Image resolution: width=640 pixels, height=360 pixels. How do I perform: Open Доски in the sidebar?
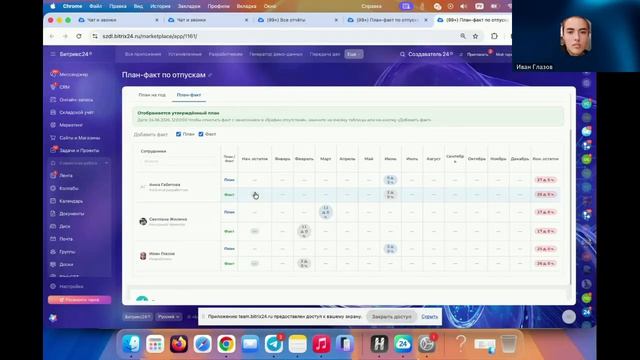tap(66, 264)
